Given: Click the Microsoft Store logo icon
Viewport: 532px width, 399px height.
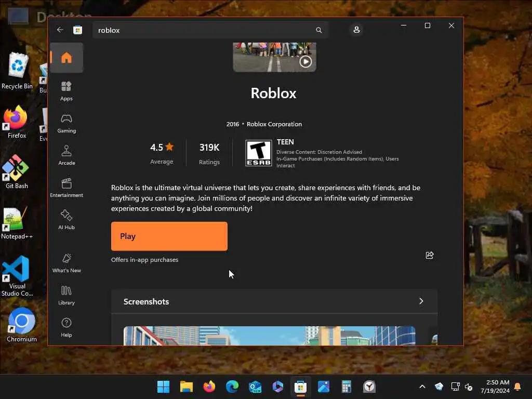Looking at the screenshot, I should point(78,30).
